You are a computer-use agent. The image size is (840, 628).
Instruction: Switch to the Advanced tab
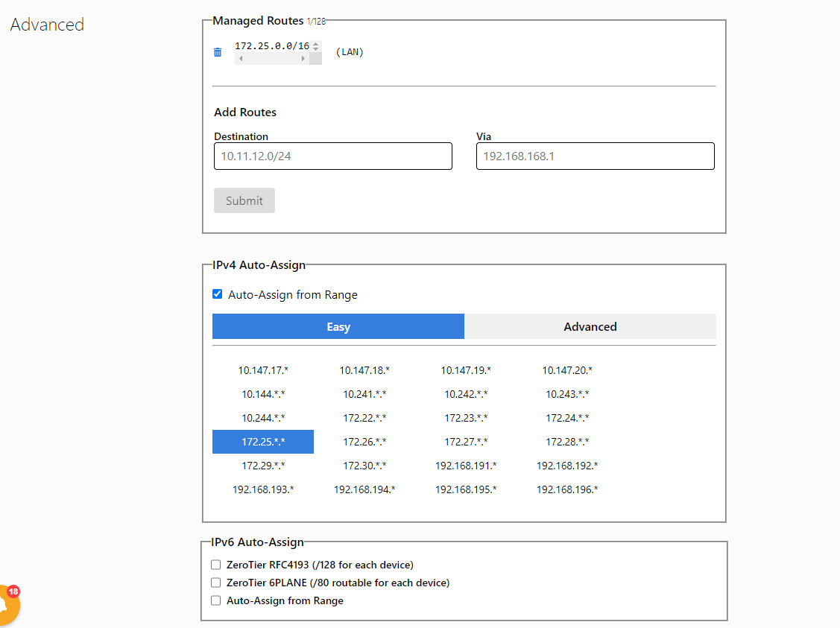click(590, 326)
